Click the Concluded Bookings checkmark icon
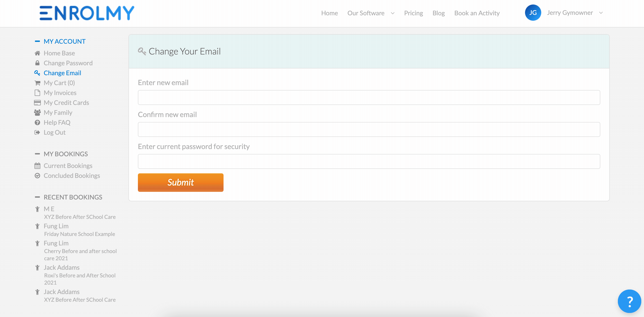 [37, 176]
